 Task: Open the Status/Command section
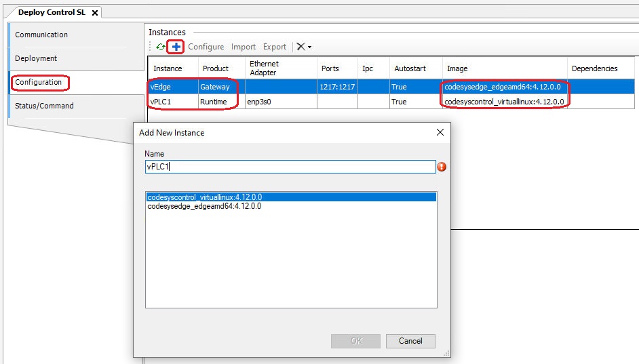44,106
